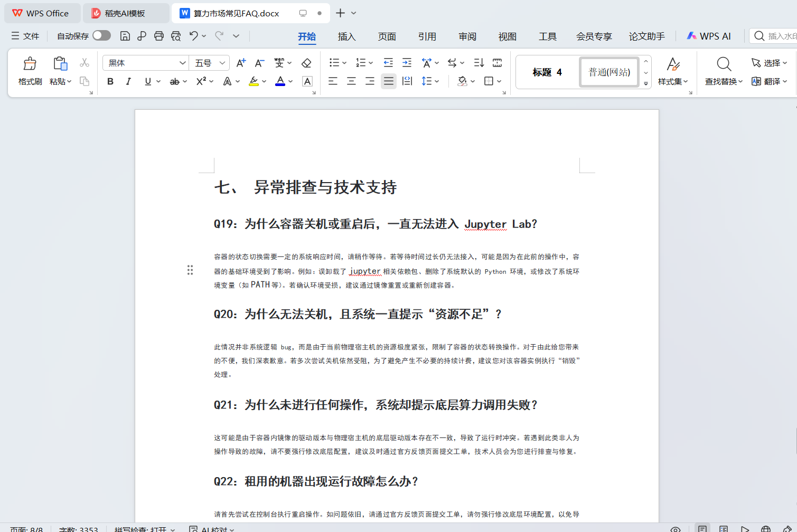
Task: Open Print Preview icon
Action: (x=176, y=36)
